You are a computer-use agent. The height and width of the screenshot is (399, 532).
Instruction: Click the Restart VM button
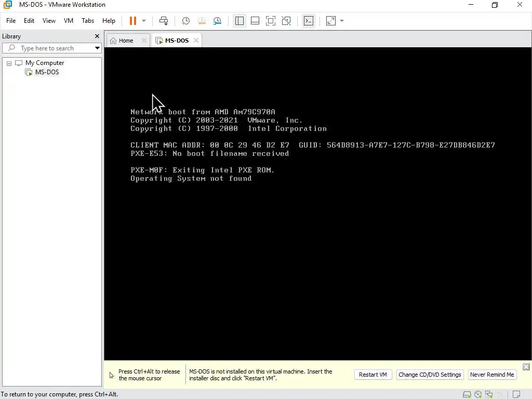coord(373,375)
